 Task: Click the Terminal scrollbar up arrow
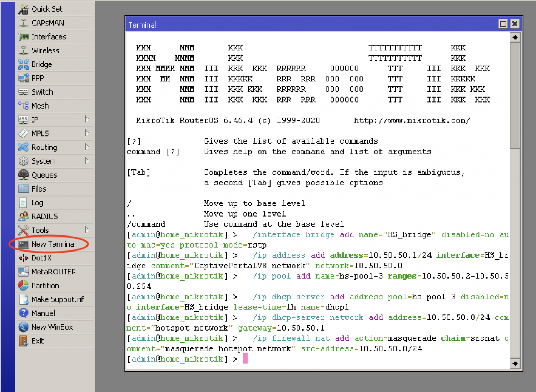[x=515, y=37]
